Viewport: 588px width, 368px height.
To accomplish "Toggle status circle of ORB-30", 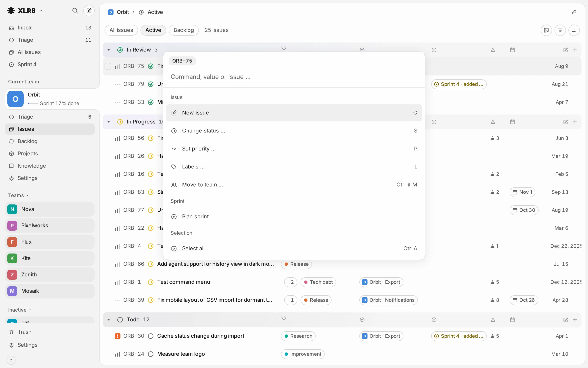I will (151, 336).
